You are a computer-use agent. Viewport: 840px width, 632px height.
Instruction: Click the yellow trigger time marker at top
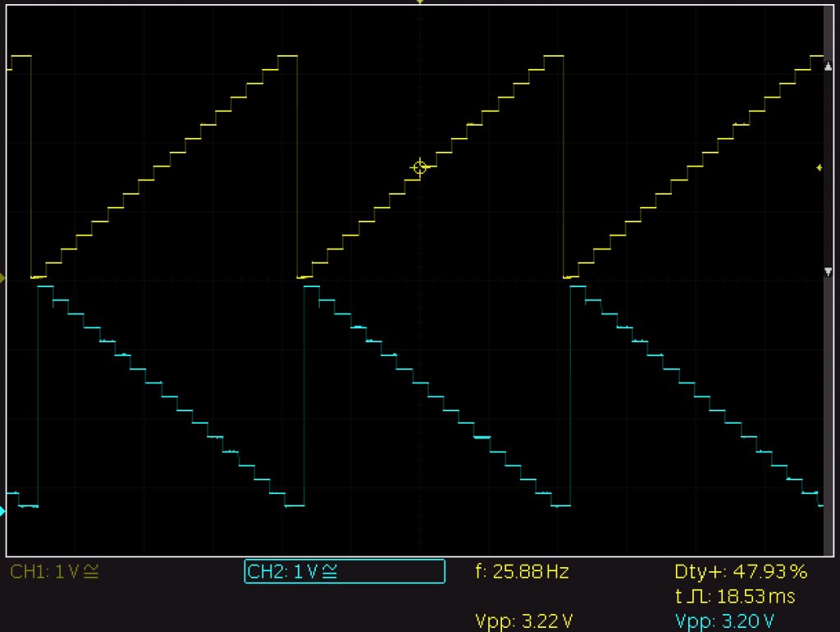[420, 2]
